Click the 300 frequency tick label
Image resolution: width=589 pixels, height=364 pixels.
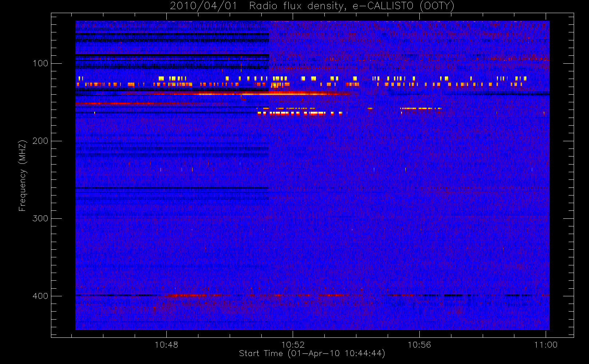point(40,218)
